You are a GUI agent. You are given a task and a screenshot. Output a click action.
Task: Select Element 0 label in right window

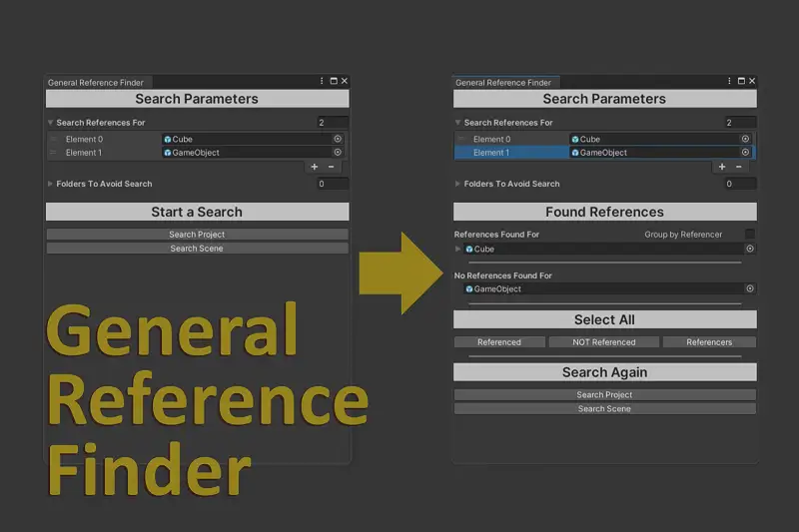(491, 139)
